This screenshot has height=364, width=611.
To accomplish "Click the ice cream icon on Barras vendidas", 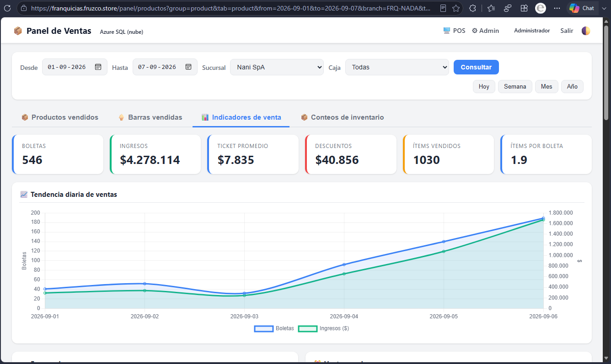I will (121, 117).
